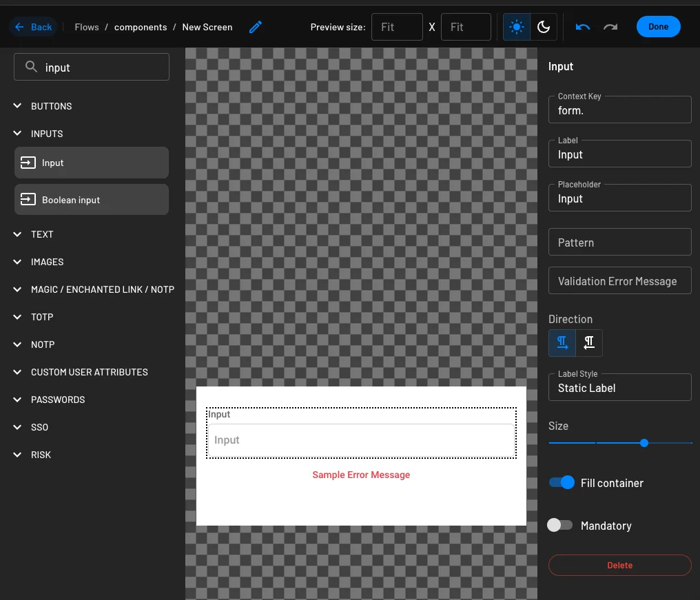Viewport: 700px width, 600px height.
Task: Edit the Label field
Action: pos(619,154)
